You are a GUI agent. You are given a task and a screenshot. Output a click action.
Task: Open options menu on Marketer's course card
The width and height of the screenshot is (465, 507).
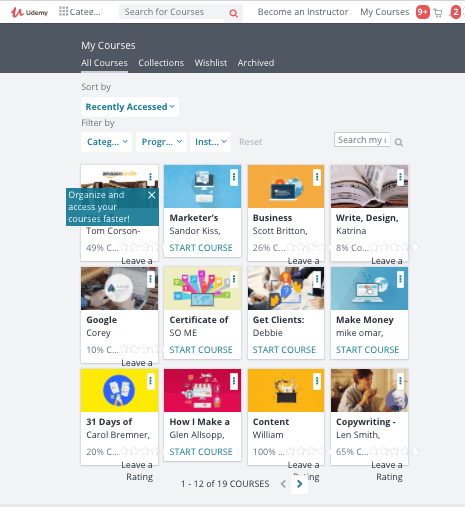[x=234, y=177]
